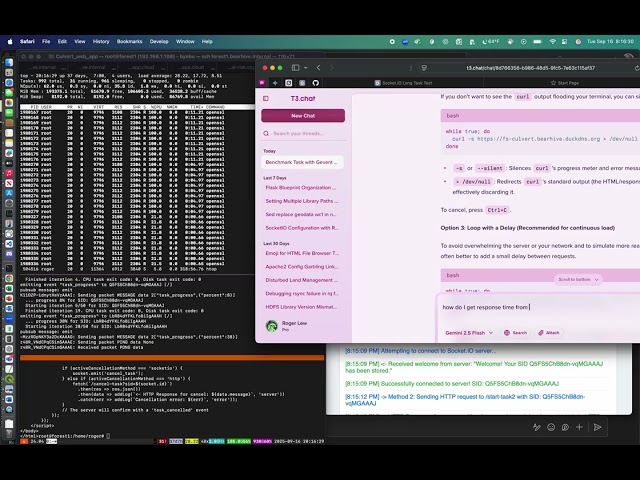
Task: Open the File menu
Action: (46, 42)
